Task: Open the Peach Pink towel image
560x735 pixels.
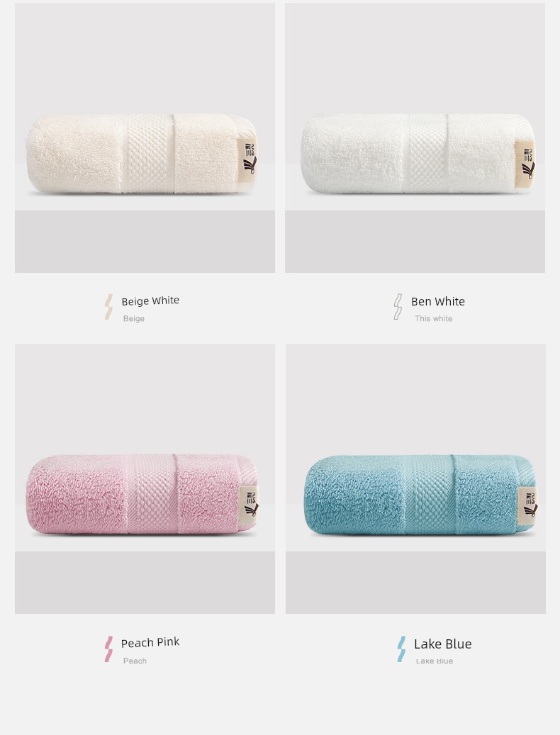Action: pos(145,478)
